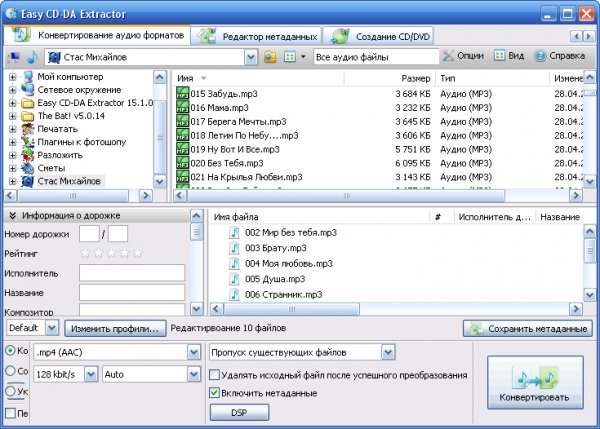Click file list horizontal scrollbar thumb
The image size is (600, 429).
tap(346, 196)
